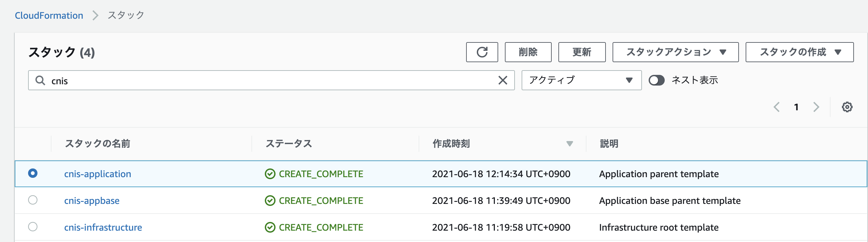
Task: Click the スタック breadcrumb text
Action: point(126,15)
